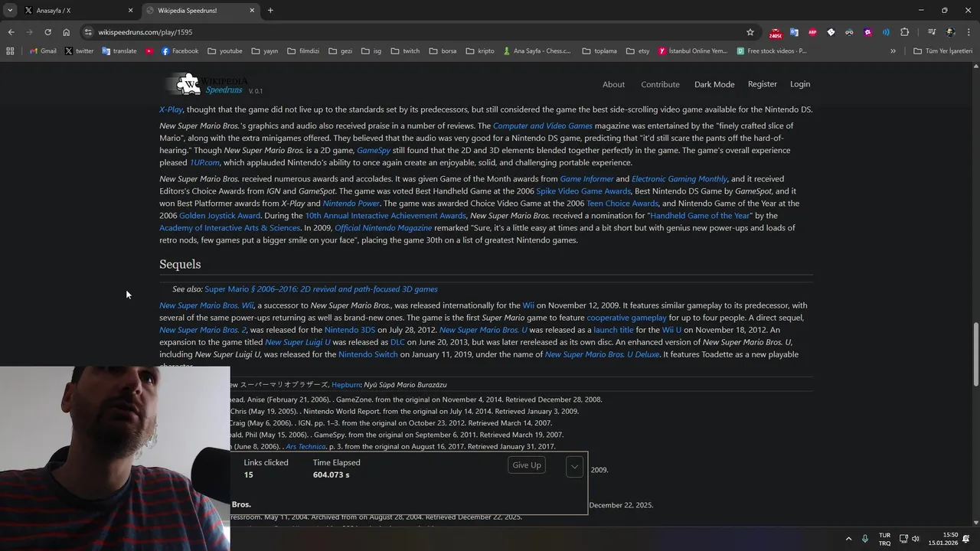Toggle Dark Mode in site header
The width and height of the screenshot is (980, 551).
point(714,84)
